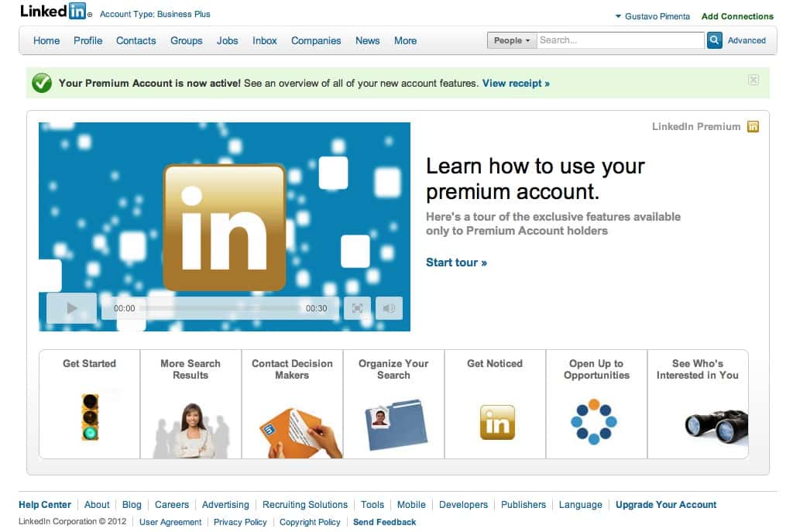Toggle the video mute speaker button
Image resolution: width=793 pixels, height=532 pixels.
coord(389,308)
